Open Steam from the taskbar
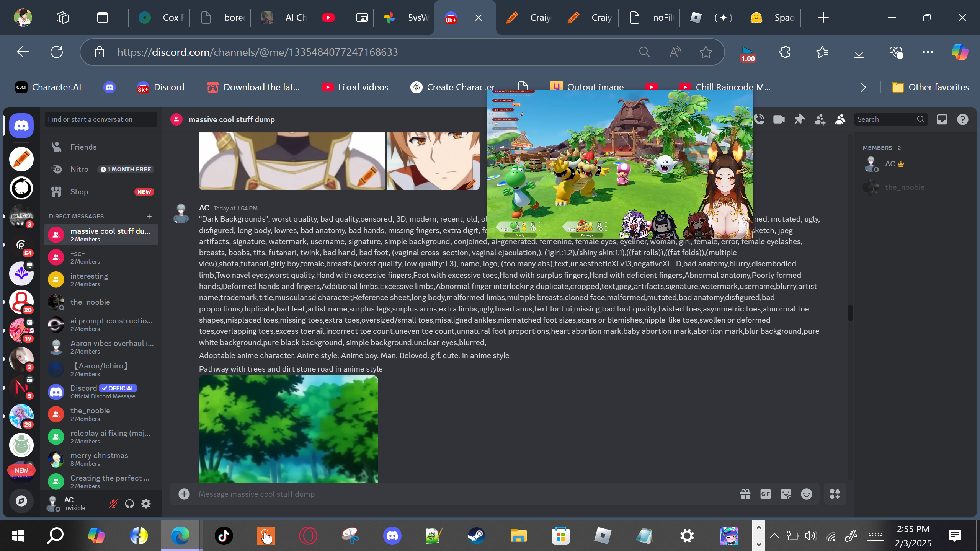The image size is (980, 551). pyautogui.click(x=476, y=536)
